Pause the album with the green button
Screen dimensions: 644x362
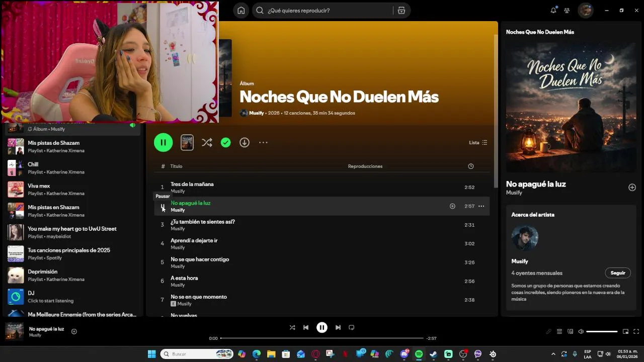click(163, 142)
